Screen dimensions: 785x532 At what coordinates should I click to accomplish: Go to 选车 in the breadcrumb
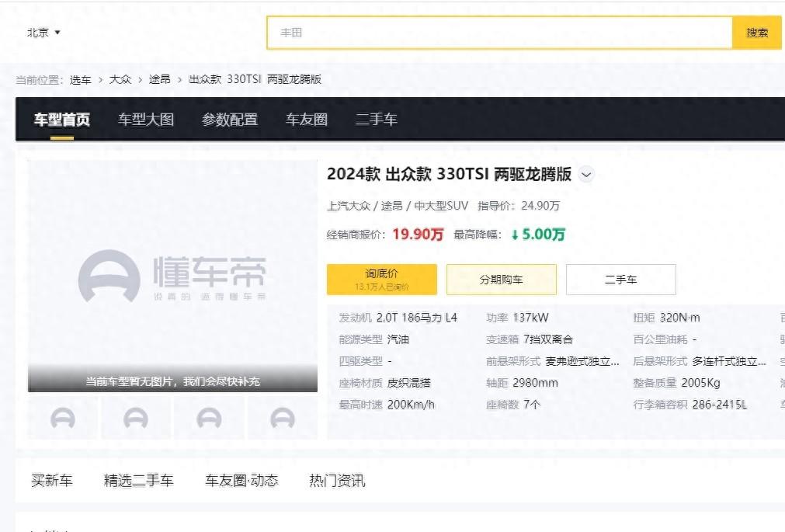point(80,79)
